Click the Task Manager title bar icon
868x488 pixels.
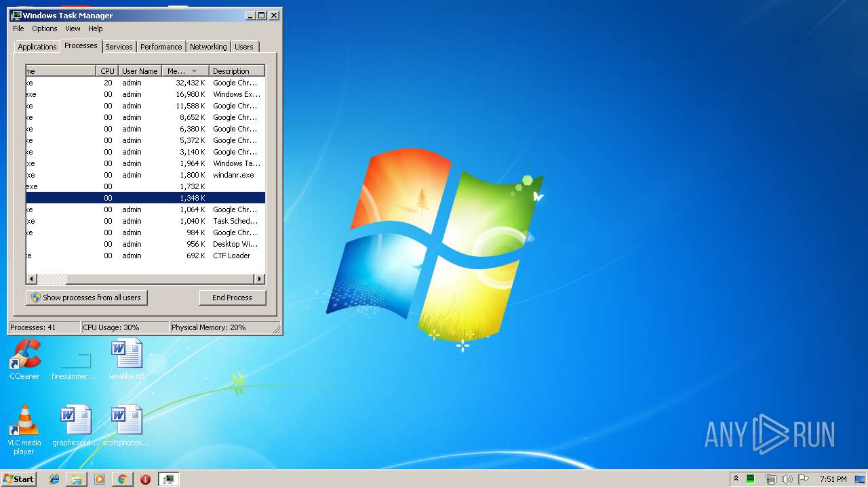(16, 15)
